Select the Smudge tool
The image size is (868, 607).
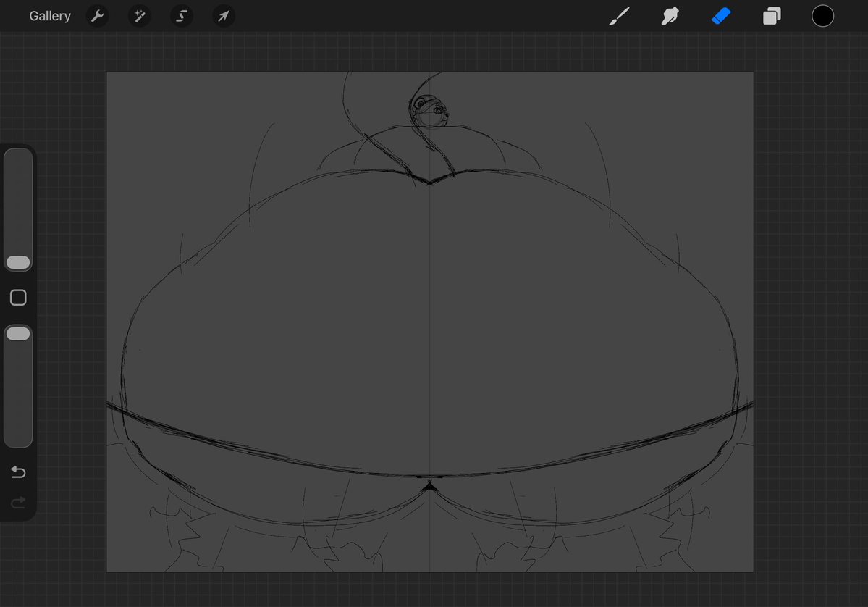(670, 15)
